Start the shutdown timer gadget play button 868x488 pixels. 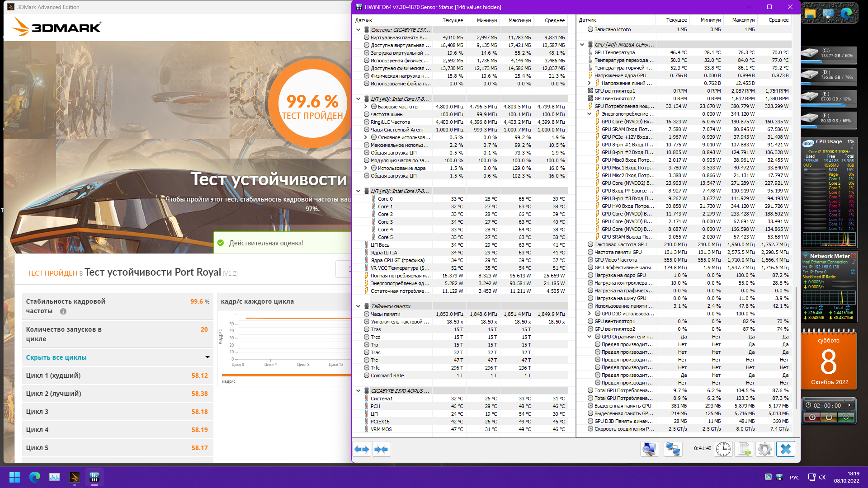[x=849, y=405]
